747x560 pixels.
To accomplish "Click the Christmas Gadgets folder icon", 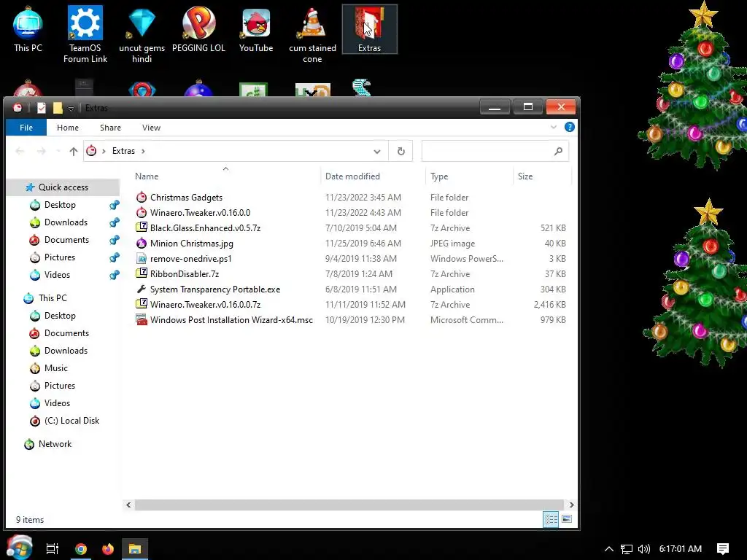I will click(141, 197).
